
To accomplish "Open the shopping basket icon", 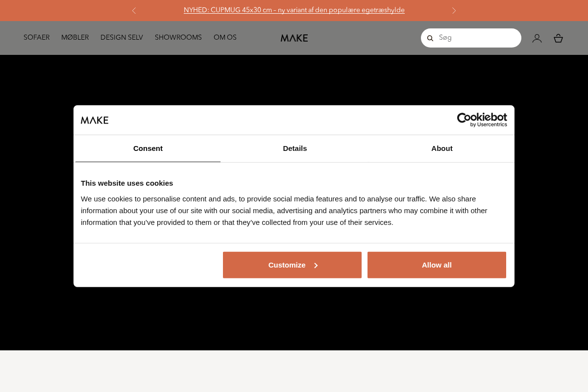I will [558, 38].
